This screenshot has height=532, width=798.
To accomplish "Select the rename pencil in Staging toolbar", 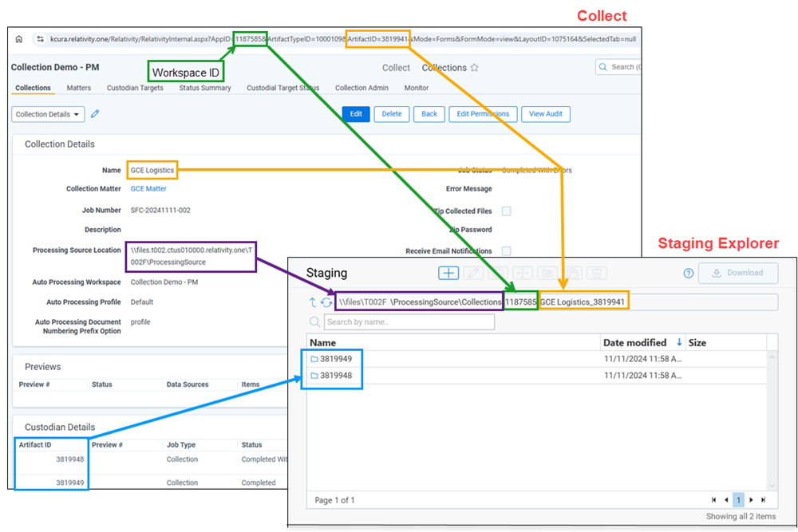I will tap(473, 273).
